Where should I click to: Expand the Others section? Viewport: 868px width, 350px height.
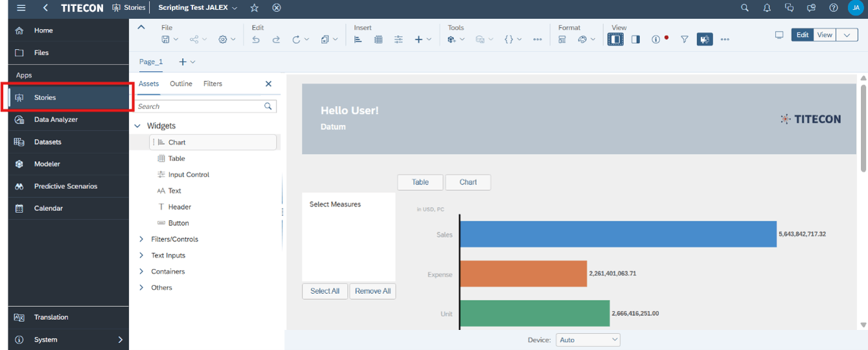[x=141, y=288]
